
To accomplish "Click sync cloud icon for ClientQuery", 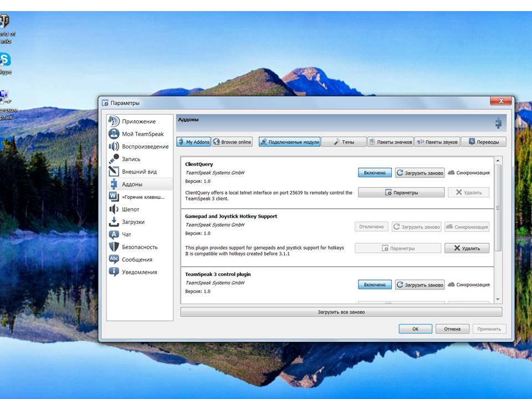I will click(451, 172).
